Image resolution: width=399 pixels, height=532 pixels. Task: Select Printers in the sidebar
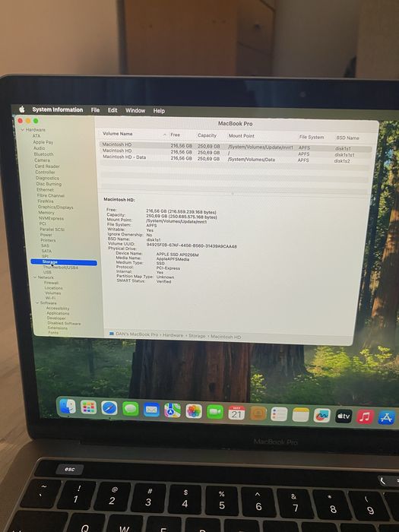pyautogui.click(x=48, y=240)
